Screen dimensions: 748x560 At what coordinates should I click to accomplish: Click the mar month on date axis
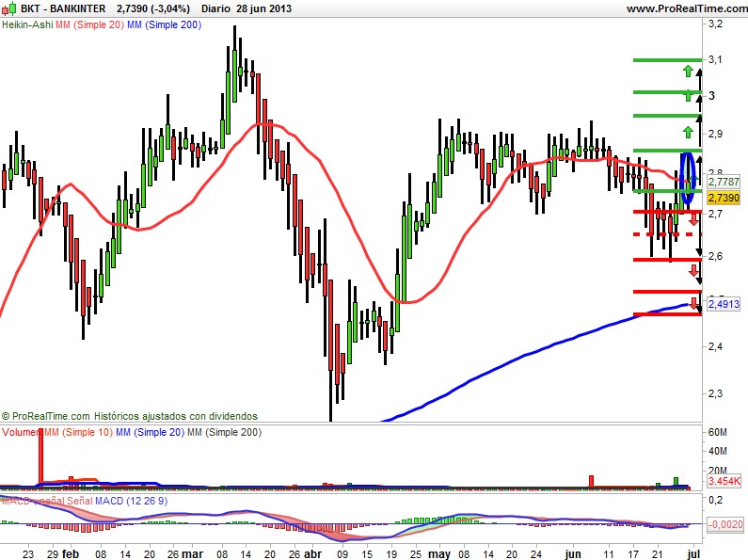(x=192, y=553)
